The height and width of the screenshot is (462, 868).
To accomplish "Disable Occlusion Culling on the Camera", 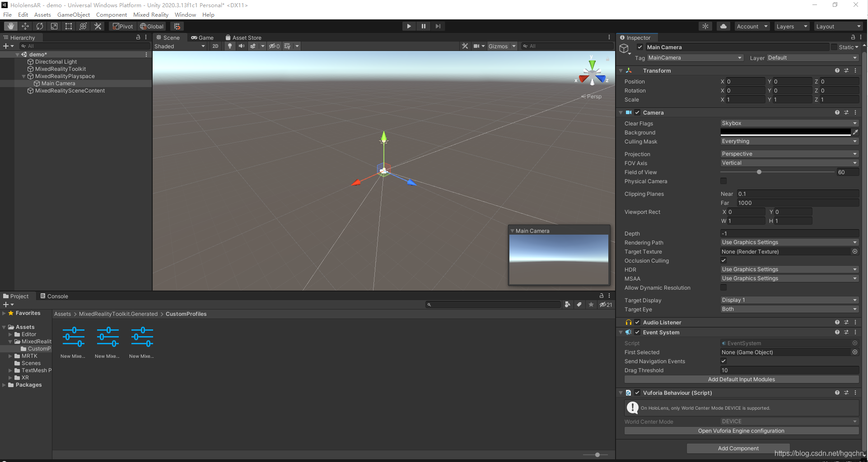I will 723,260.
